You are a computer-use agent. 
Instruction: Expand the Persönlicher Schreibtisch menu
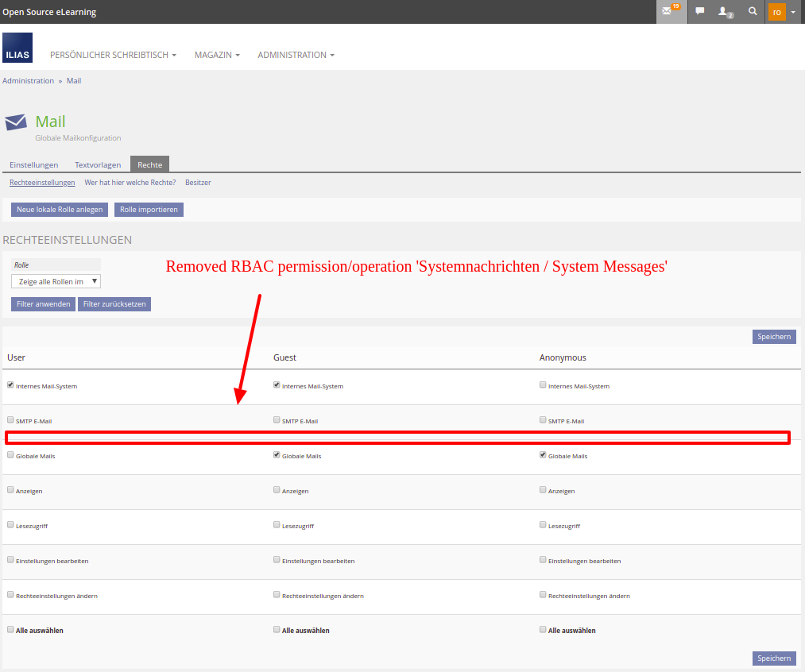113,56
